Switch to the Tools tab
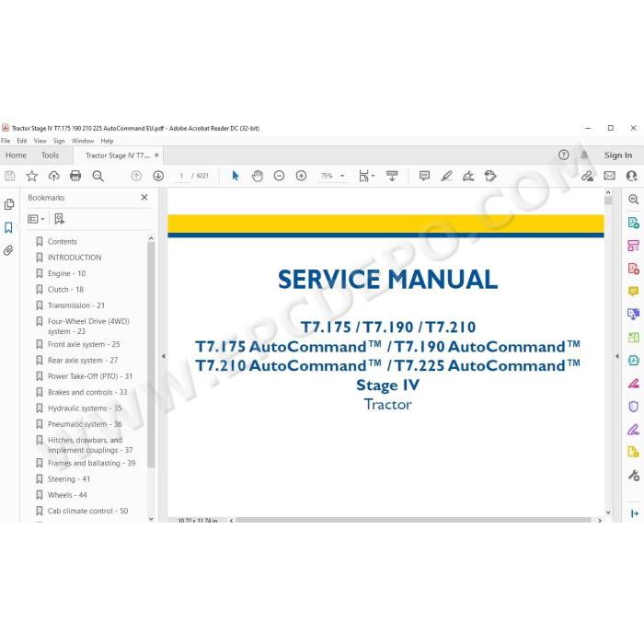Image resolution: width=644 pixels, height=644 pixels. pyautogui.click(x=50, y=155)
